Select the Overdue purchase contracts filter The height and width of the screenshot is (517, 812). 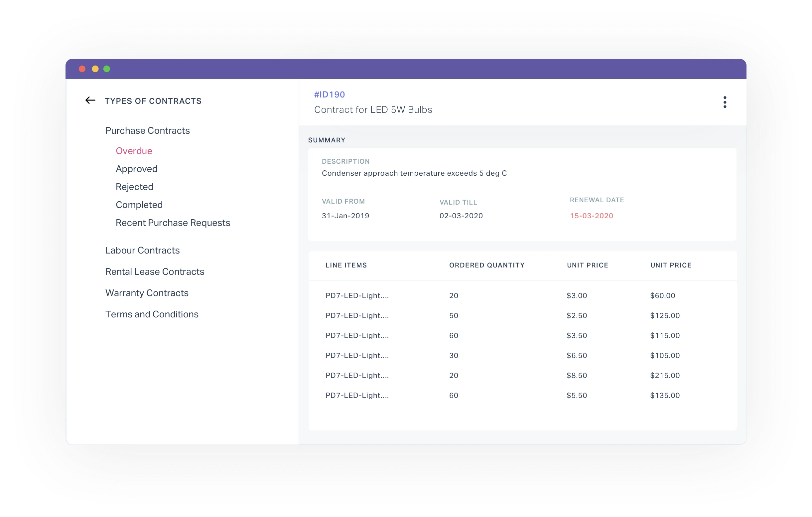[134, 151]
